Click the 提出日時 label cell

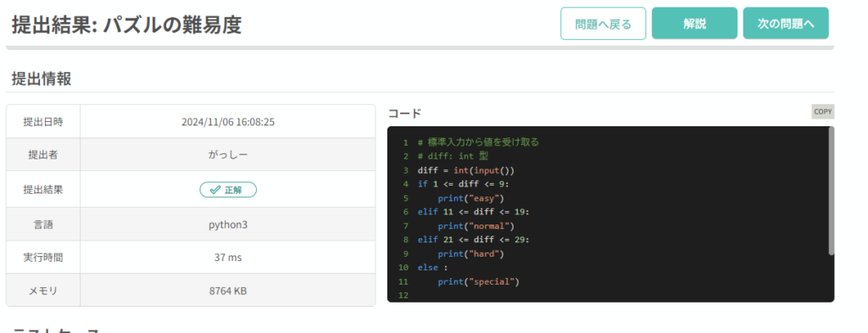coord(42,122)
